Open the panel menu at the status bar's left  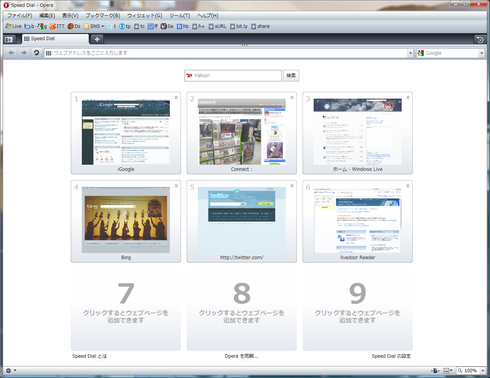pos(11,370)
